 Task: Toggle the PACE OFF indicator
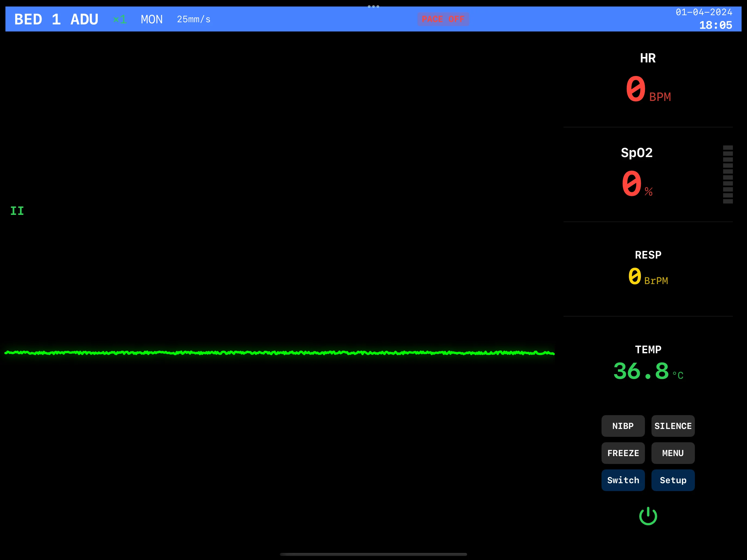click(443, 19)
